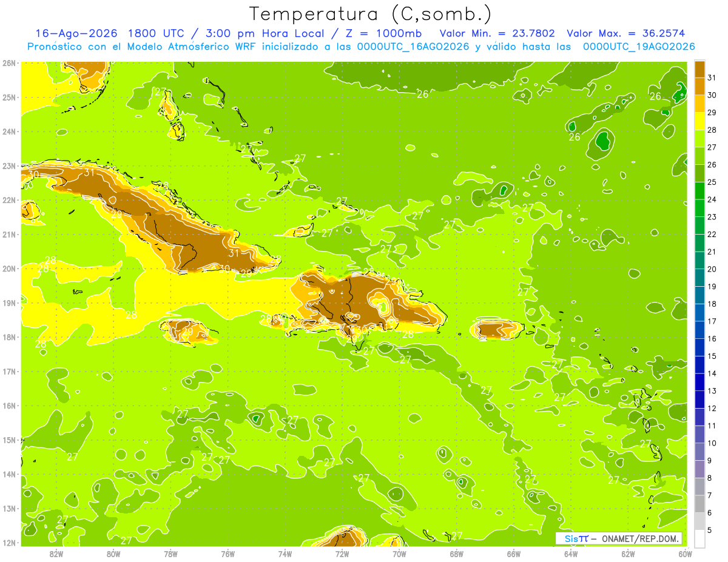This screenshot has height=562, width=728.
Task: Click the '13N' latitude axis label
Action: tap(9, 508)
